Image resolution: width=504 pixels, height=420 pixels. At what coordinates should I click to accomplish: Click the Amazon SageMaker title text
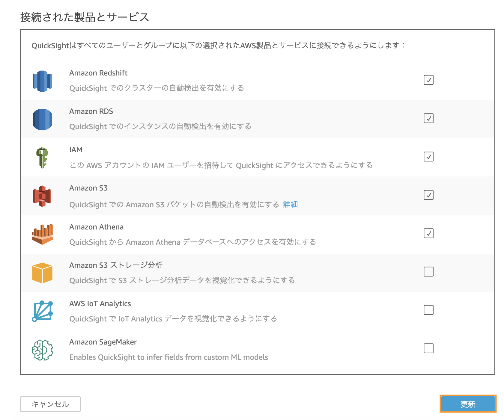click(x=103, y=342)
